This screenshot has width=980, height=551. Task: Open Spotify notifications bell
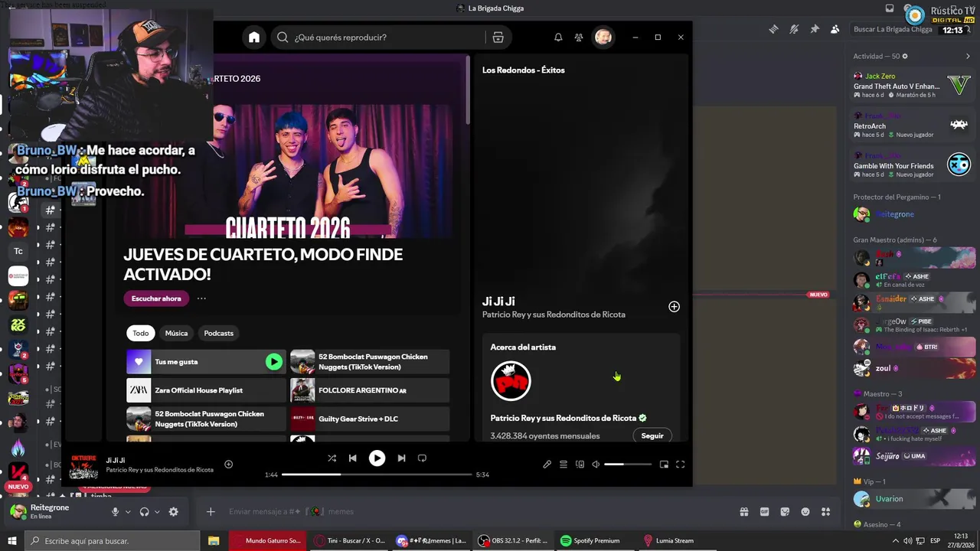coord(558,37)
